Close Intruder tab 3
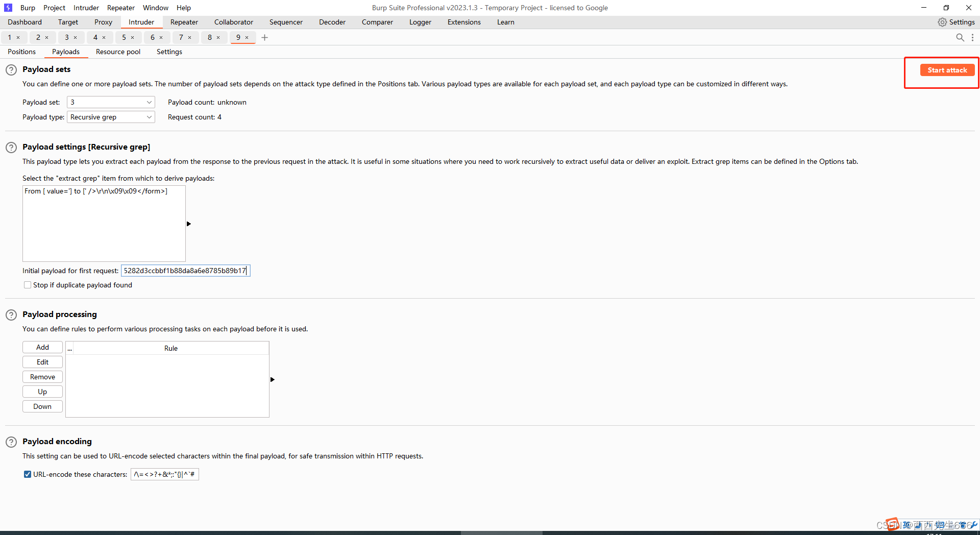 75,37
